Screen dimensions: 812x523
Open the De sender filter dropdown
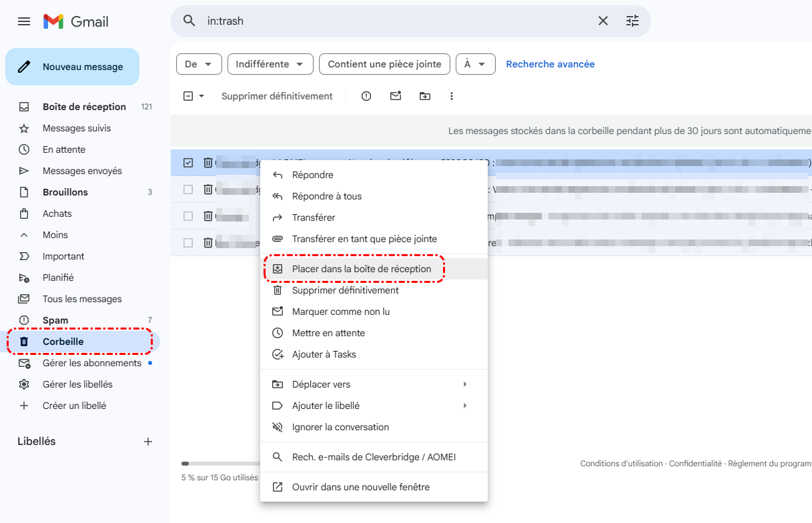(x=198, y=64)
